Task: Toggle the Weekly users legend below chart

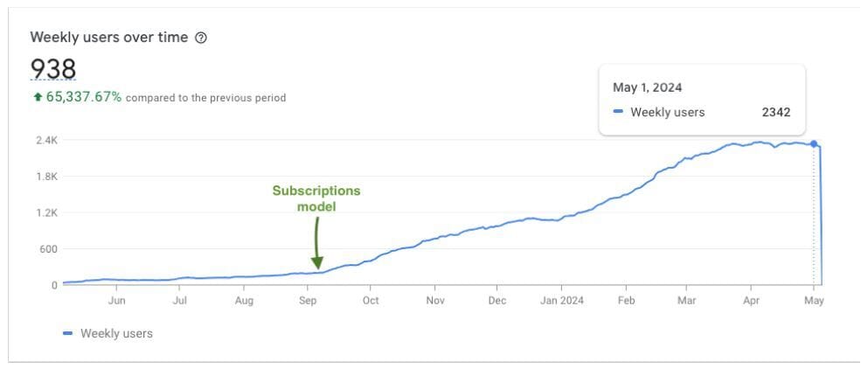Action: point(108,333)
